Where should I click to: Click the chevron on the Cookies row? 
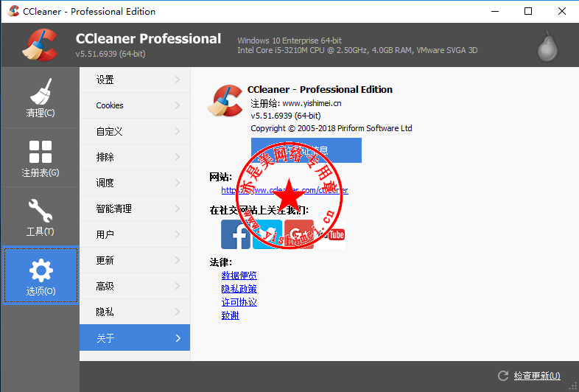point(178,105)
